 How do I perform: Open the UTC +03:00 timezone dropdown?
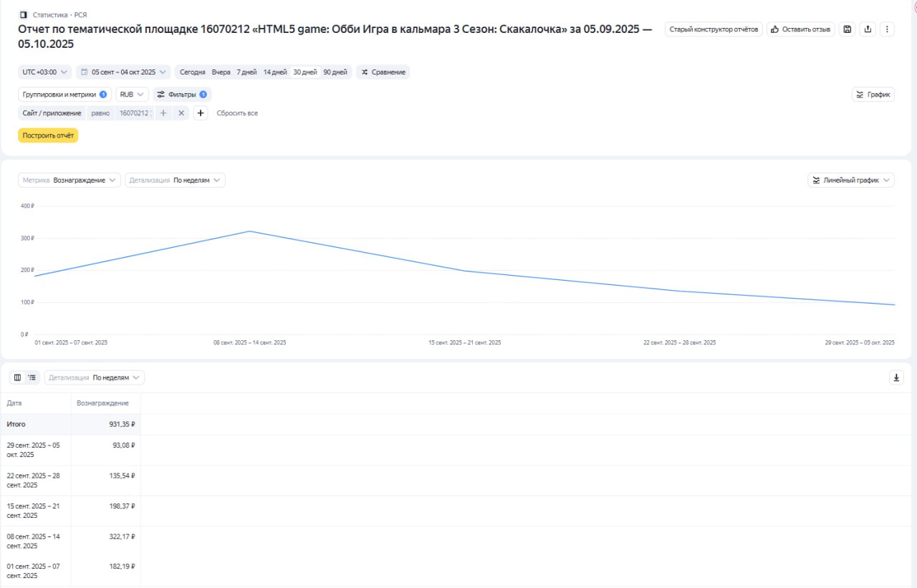click(x=45, y=72)
